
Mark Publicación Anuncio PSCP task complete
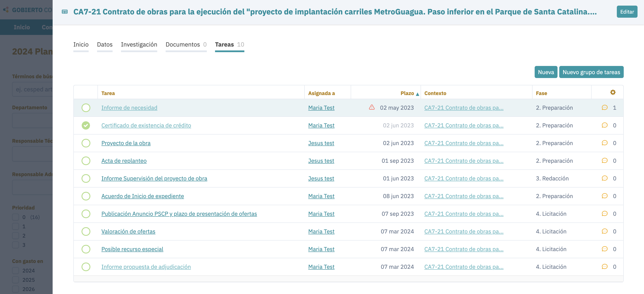click(86, 214)
